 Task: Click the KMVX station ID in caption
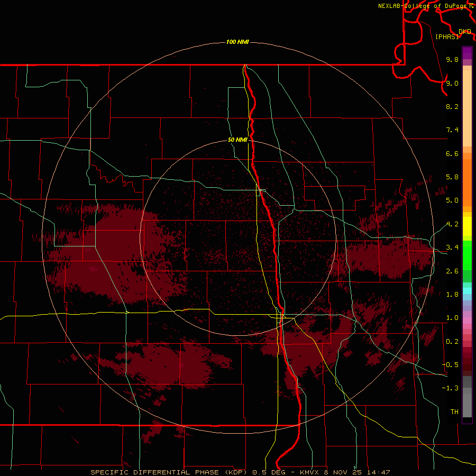click(x=310, y=472)
